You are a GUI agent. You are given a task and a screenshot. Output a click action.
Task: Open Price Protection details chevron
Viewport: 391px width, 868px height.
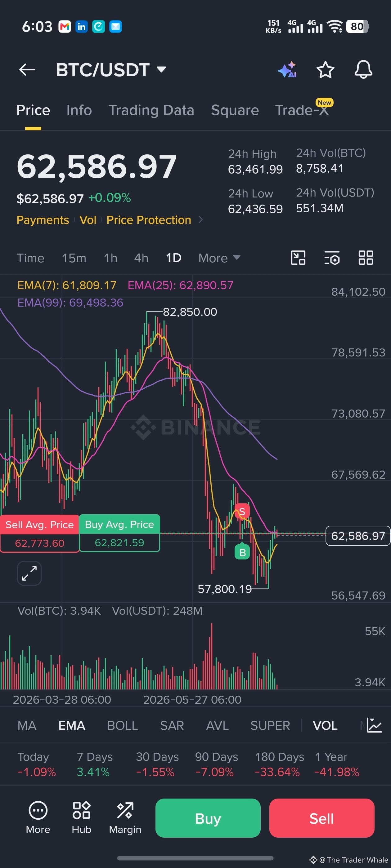201,220
